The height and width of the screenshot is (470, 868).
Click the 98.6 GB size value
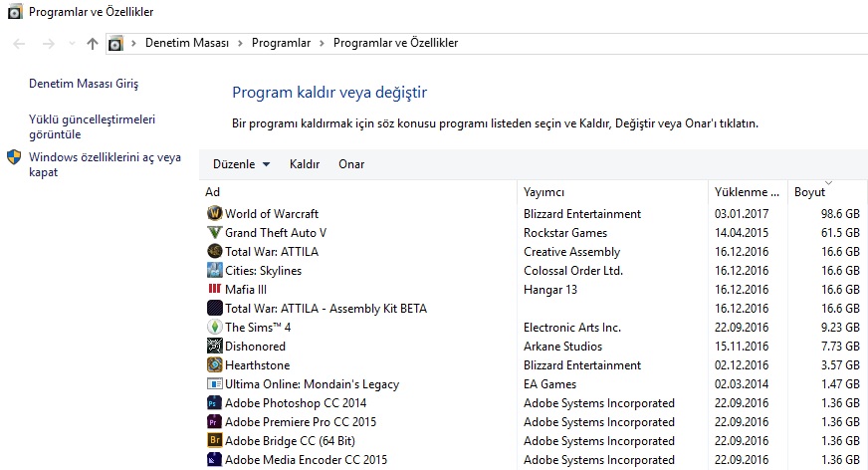point(840,214)
